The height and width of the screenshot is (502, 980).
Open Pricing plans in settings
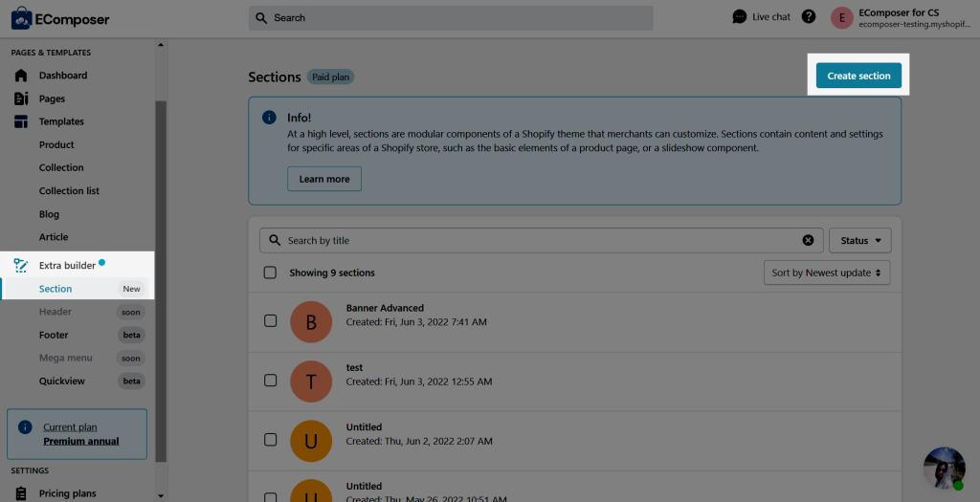[x=68, y=493]
